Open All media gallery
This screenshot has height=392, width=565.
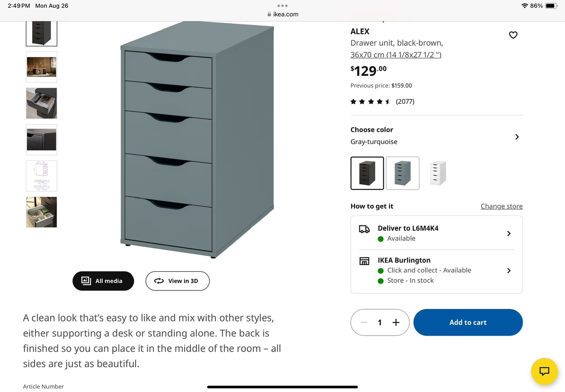(103, 281)
